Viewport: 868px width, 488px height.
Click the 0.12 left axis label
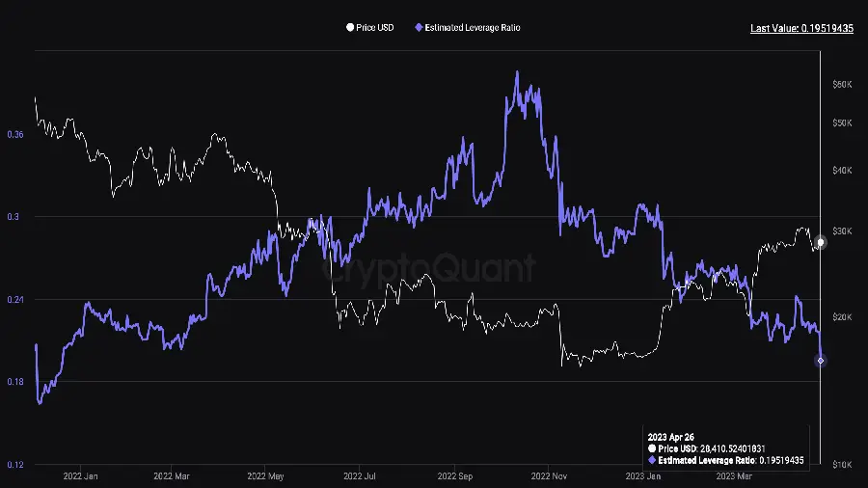(x=14, y=465)
